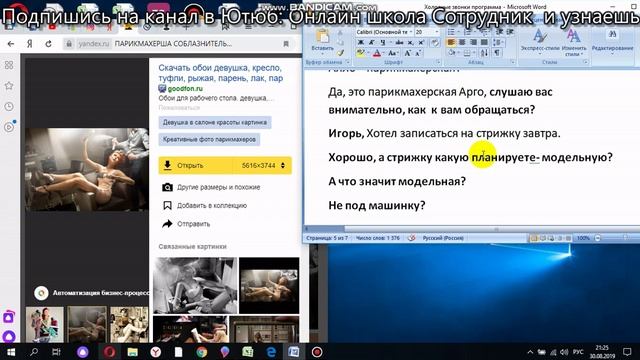Open Google Chrome from the taskbar
The height and width of the screenshot is (360, 640).
click(x=202, y=352)
